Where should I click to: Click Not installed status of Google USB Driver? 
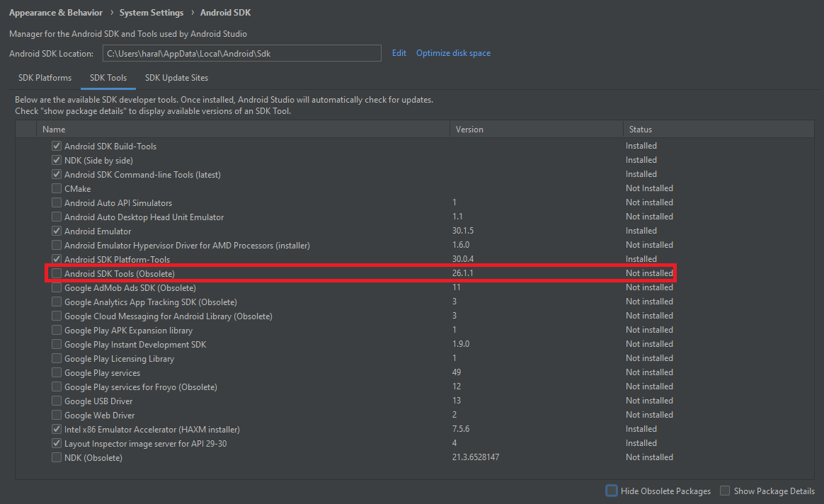pos(649,401)
